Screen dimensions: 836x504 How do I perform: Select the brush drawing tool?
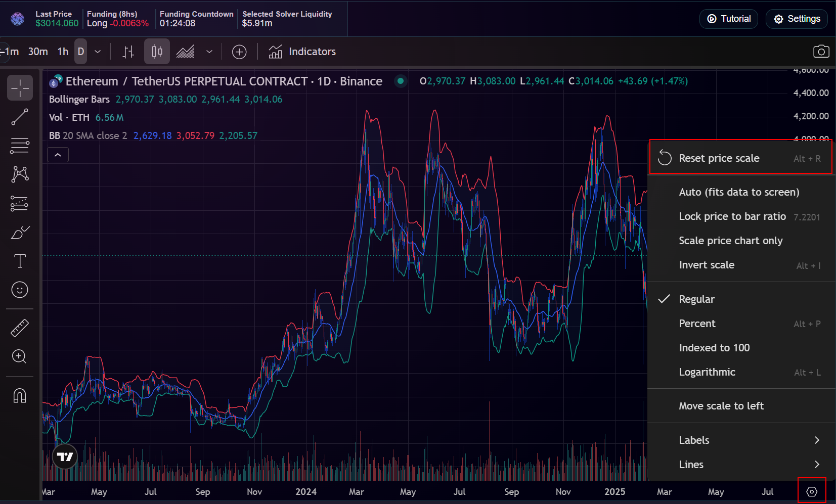click(20, 233)
